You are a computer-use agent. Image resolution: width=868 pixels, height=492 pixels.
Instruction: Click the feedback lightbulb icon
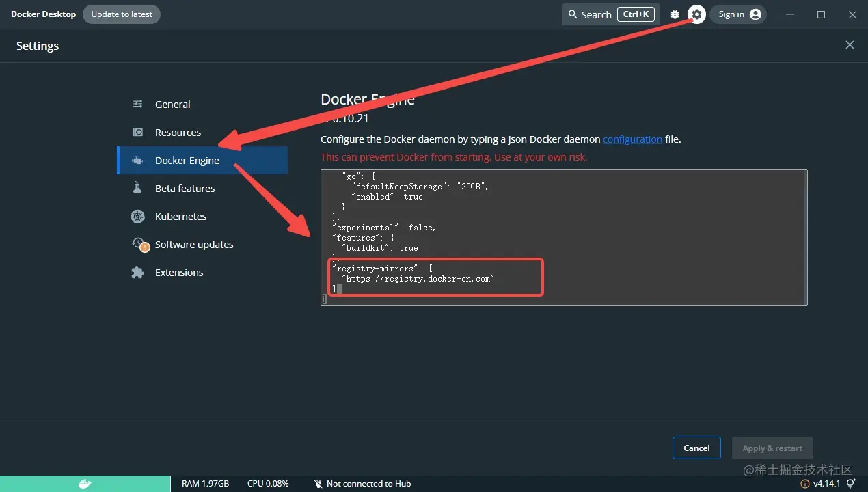[x=850, y=483]
